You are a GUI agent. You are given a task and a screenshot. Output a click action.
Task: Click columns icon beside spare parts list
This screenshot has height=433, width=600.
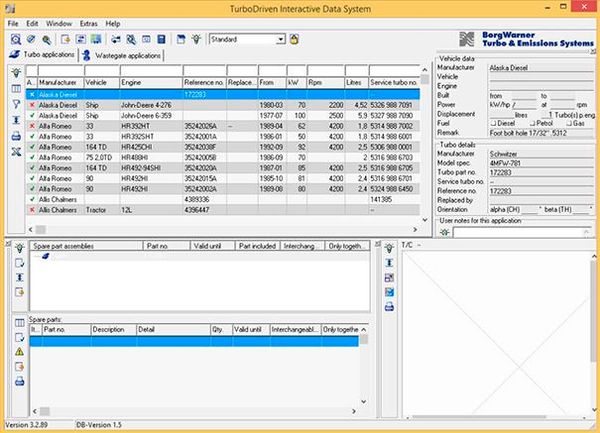click(x=20, y=322)
